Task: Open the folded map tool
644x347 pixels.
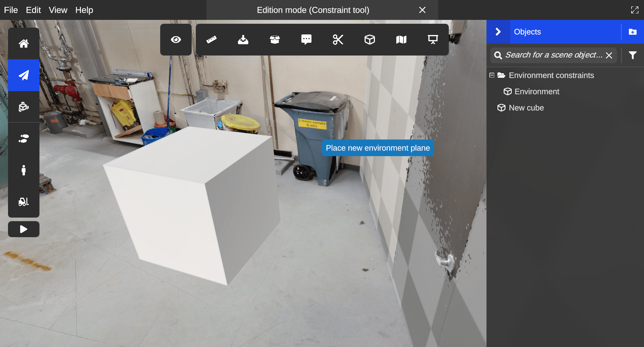Action: (x=401, y=39)
